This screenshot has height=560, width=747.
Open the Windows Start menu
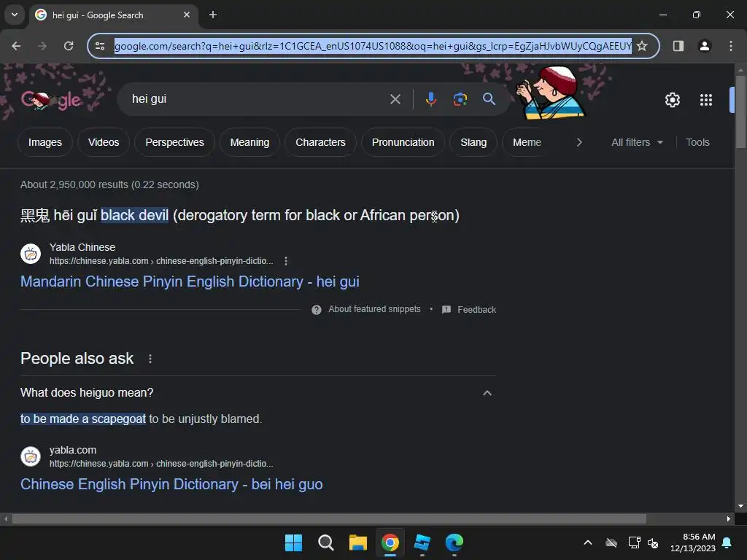click(293, 542)
